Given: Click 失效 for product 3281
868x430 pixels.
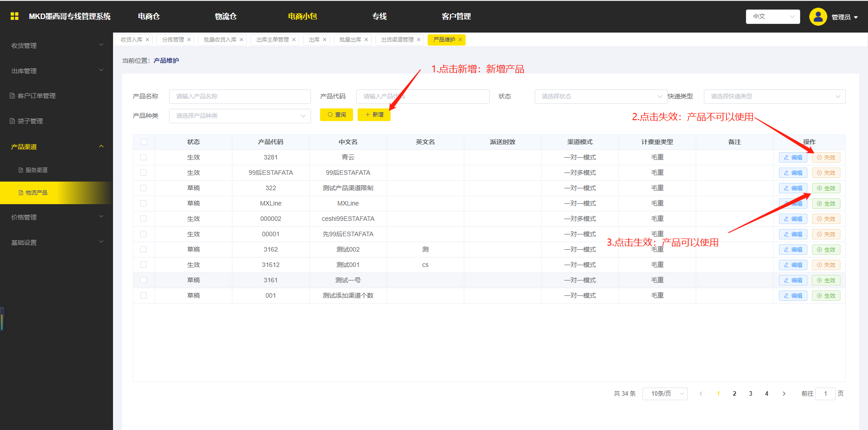Looking at the screenshot, I should tap(826, 158).
